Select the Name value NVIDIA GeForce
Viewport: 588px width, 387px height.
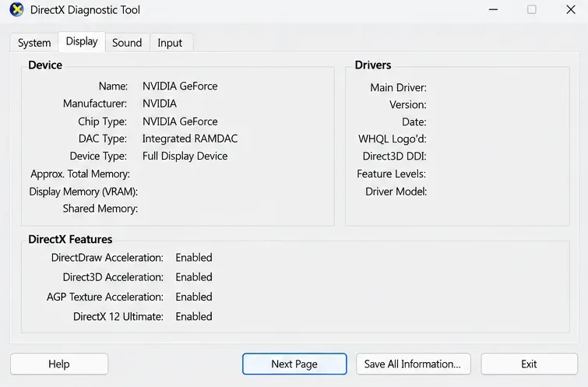(x=180, y=86)
